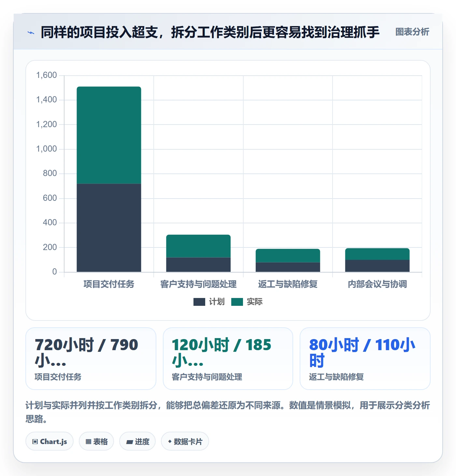Click the 项目交付任务 x-axis label
Viewport: 456px width, 476px height.
click(109, 284)
